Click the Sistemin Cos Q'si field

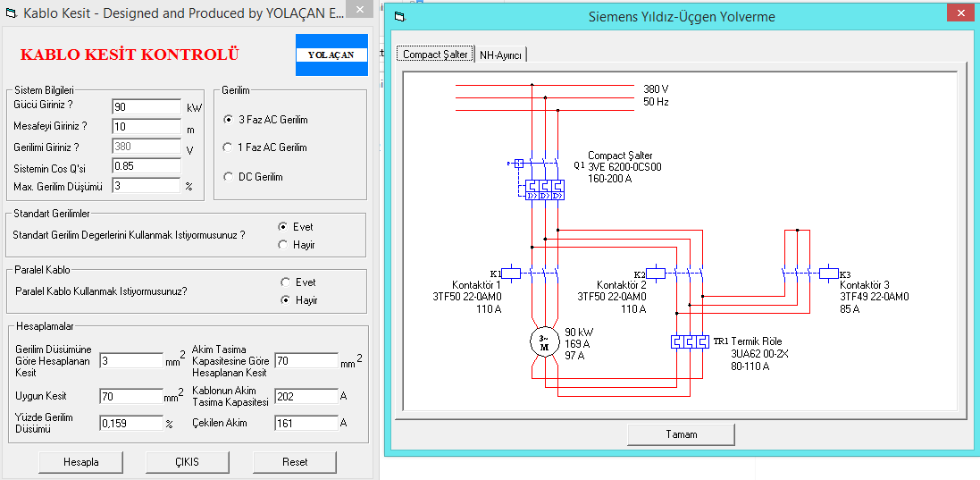tap(147, 166)
